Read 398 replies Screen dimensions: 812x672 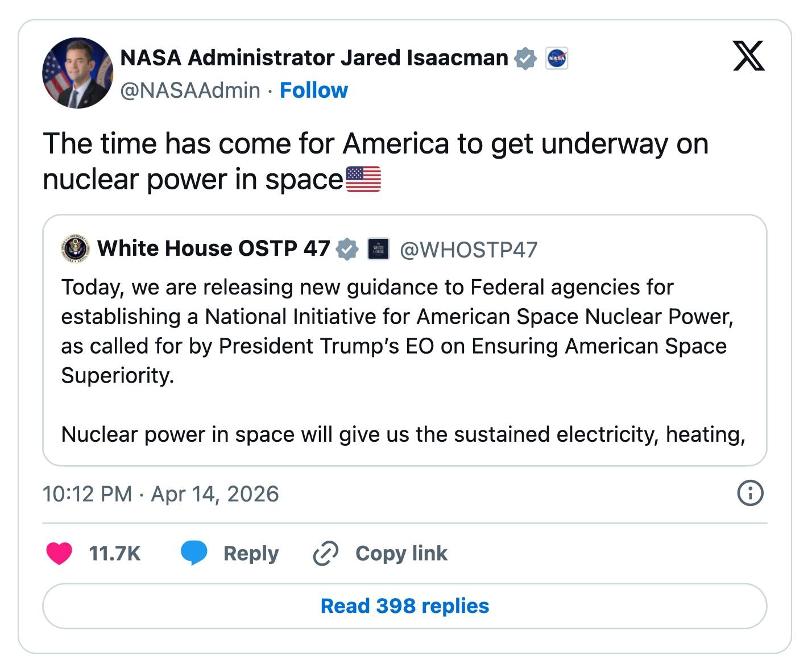coord(404,606)
